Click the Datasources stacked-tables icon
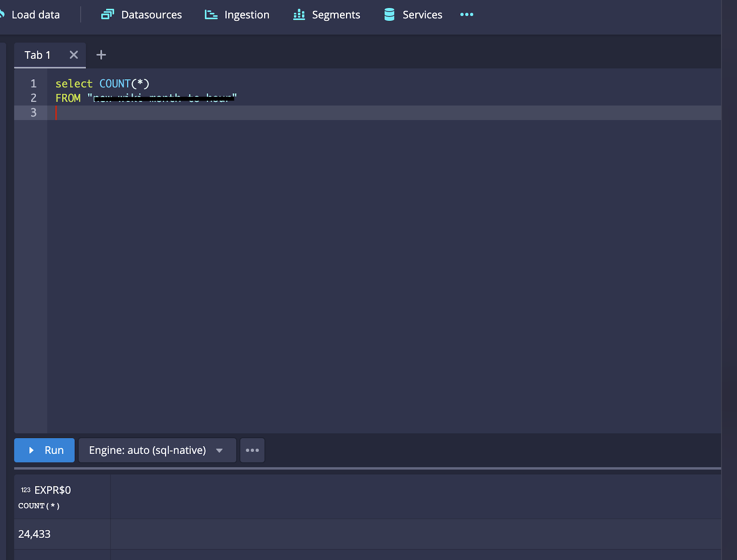737x560 pixels. tap(107, 15)
